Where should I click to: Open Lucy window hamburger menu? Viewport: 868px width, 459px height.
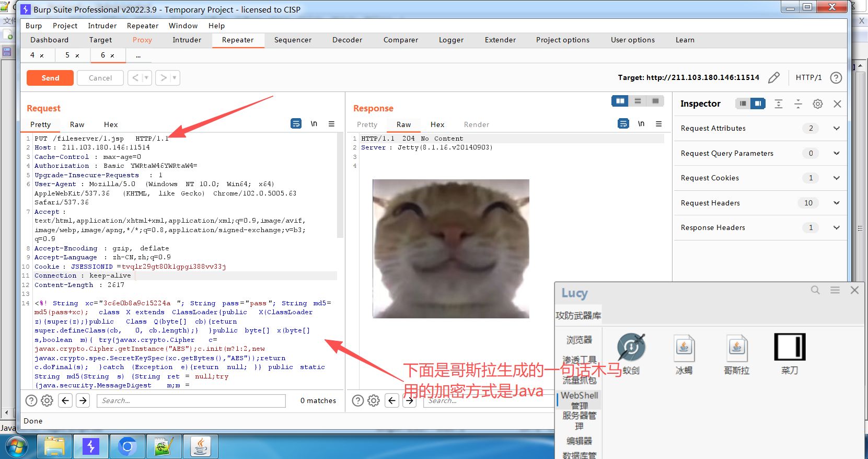click(x=835, y=290)
